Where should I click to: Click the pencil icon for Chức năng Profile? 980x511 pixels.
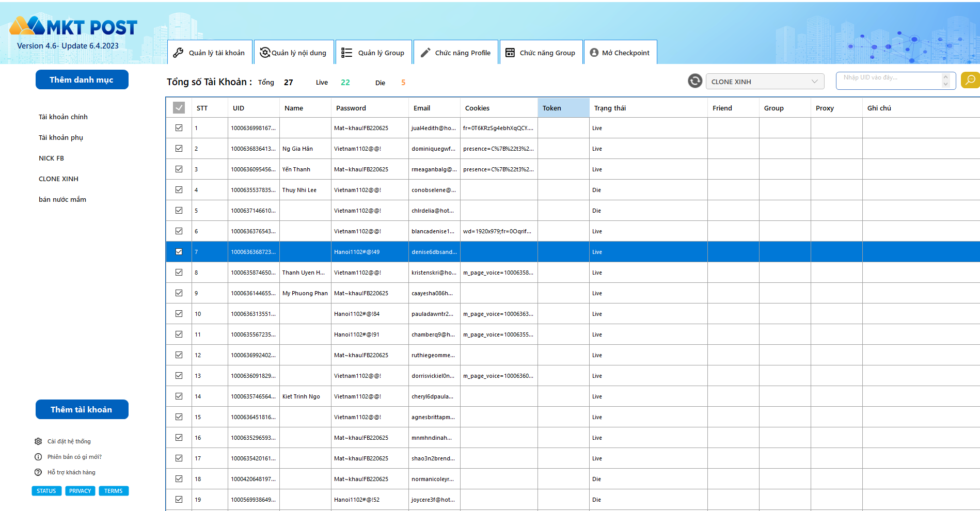(425, 53)
